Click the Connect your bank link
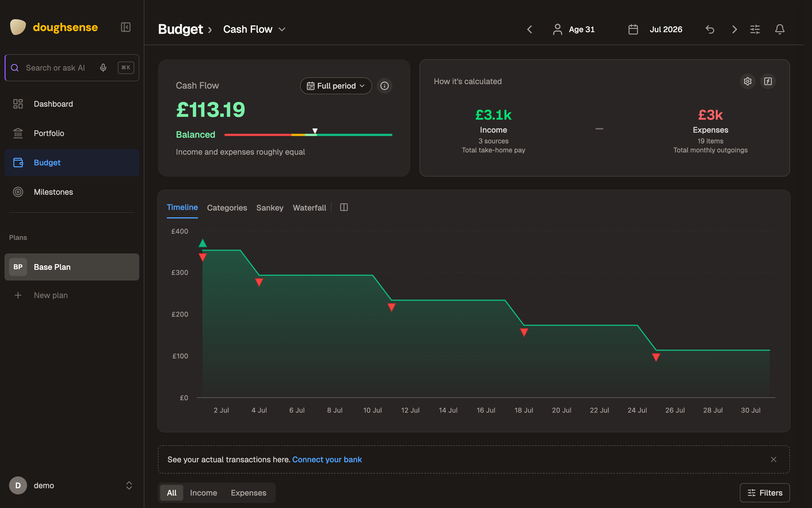Viewport: 812px width, 508px height. click(327, 459)
